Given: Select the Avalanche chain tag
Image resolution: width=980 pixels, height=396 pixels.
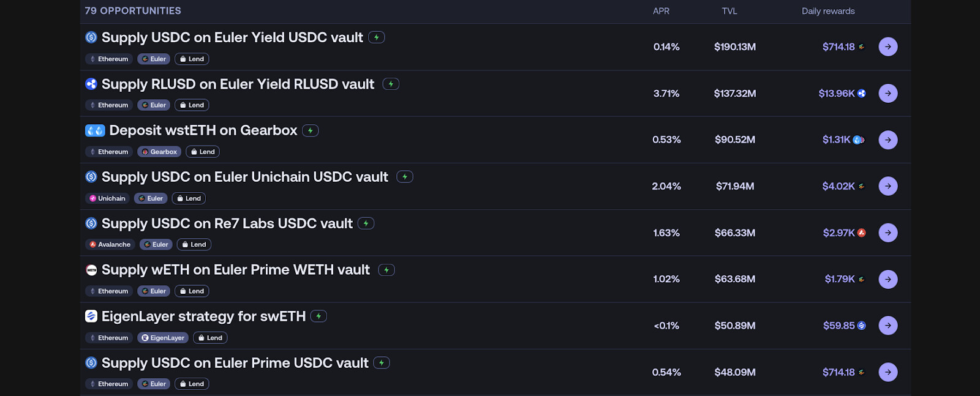Looking at the screenshot, I should click(x=110, y=244).
